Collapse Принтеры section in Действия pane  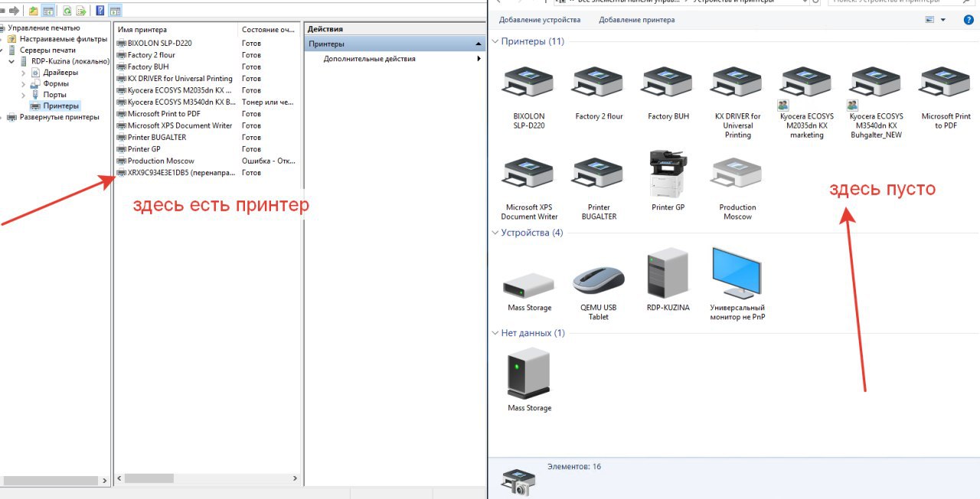[x=479, y=44]
